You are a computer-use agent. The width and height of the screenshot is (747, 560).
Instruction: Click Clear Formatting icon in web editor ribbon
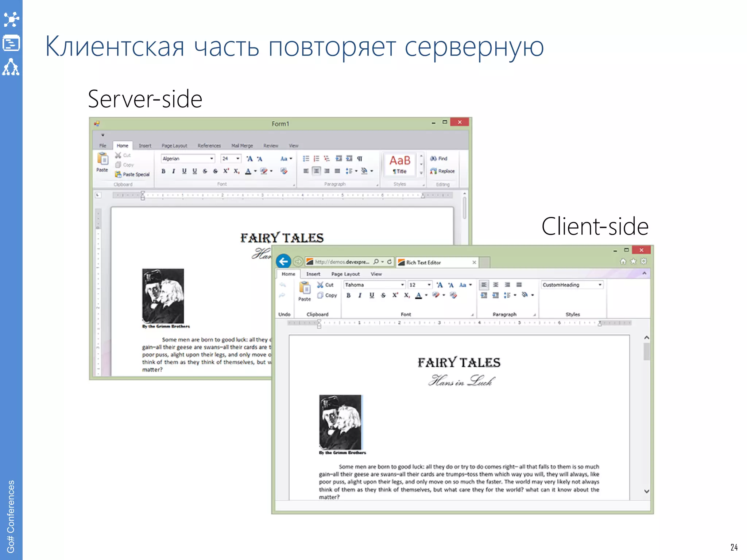pos(453,295)
